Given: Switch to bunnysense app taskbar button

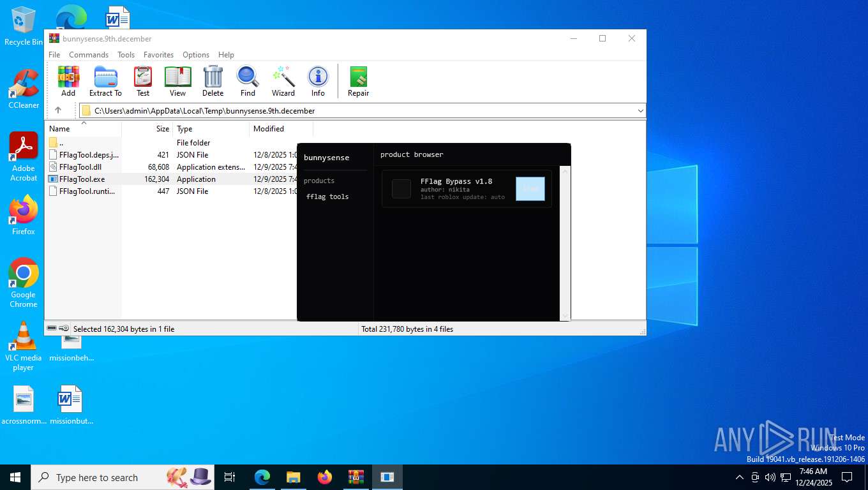Looking at the screenshot, I should coord(387,477).
